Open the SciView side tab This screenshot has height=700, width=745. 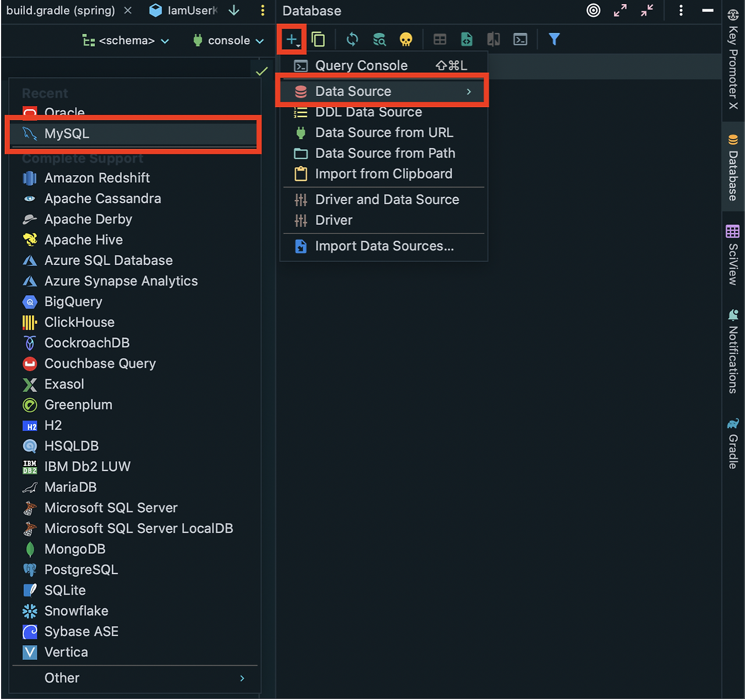coord(733,255)
